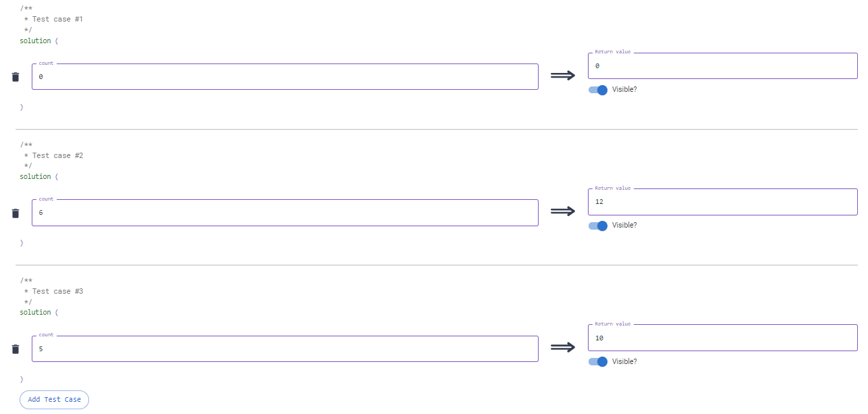868x414 pixels.
Task: Delete test case #2 with trash icon
Action: [16, 213]
